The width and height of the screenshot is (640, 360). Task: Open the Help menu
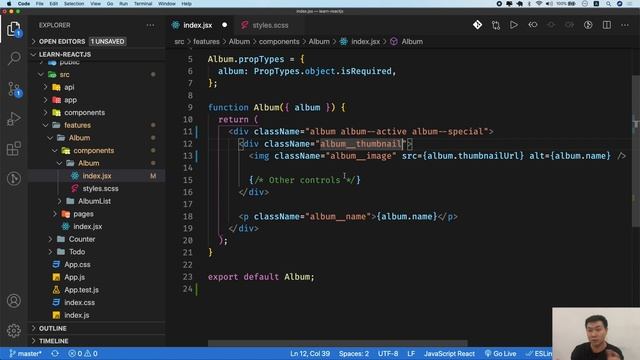[187, 4]
